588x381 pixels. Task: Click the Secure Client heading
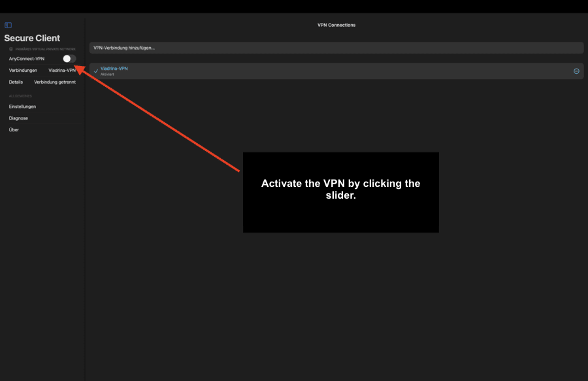coord(32,38)
